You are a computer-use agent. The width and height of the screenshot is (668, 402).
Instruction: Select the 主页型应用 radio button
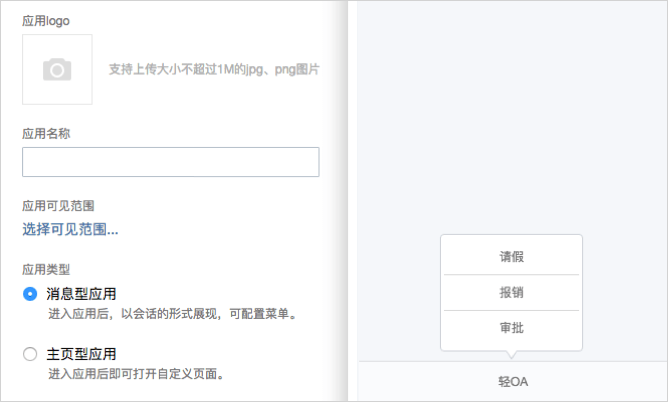[x=30, y=354]
